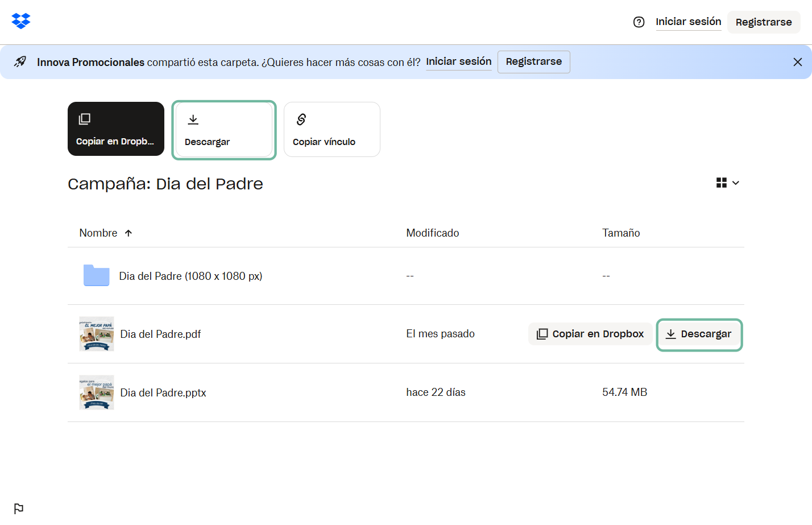Click the flag icon in the bottom-left corner

pos(19,509)
